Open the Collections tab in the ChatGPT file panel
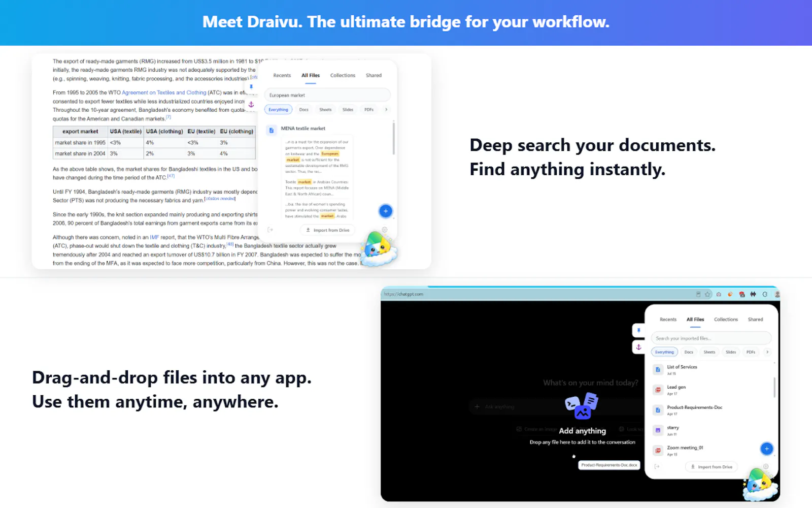 click(x=726, y=320)
